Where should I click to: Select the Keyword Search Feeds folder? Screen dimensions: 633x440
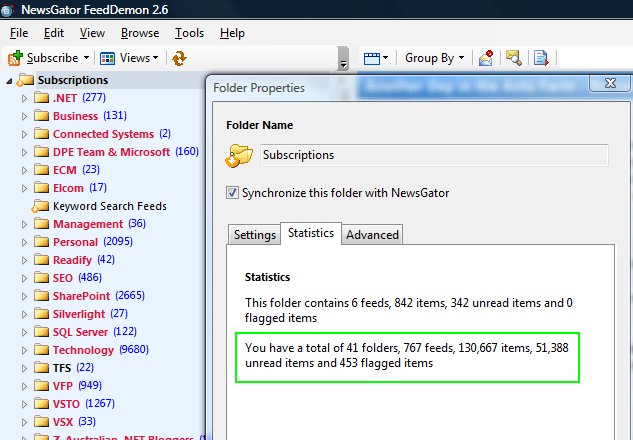tap(109, 206)
